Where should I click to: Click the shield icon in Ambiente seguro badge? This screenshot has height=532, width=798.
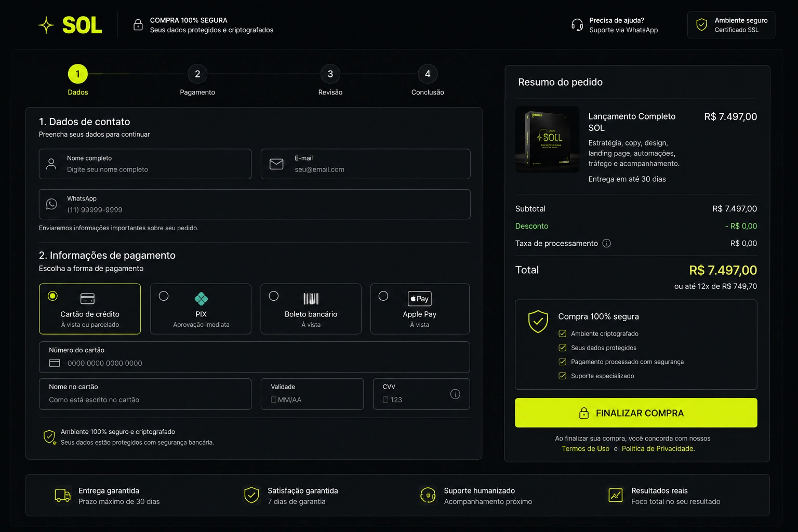(x=702, y=25)
